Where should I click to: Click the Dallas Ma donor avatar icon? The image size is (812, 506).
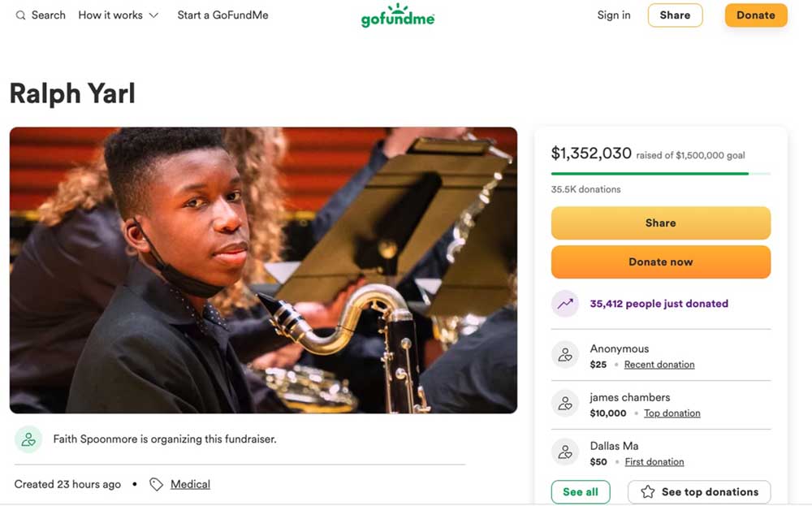[x=565, y=452]
